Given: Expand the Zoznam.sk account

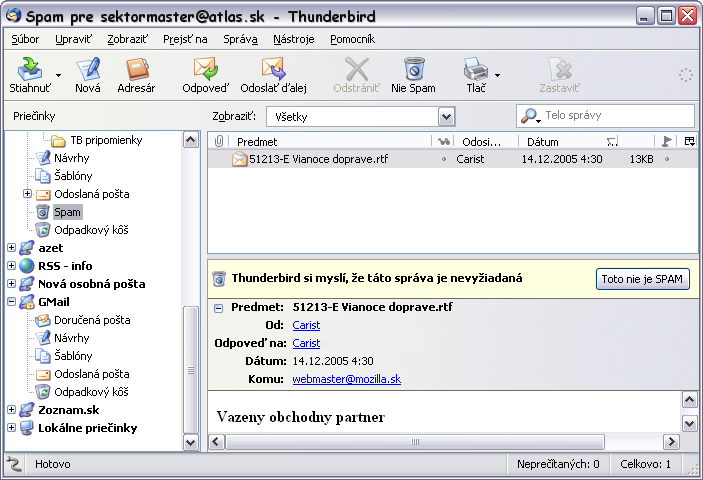Looking at the screenshot, I should (12, 410).
